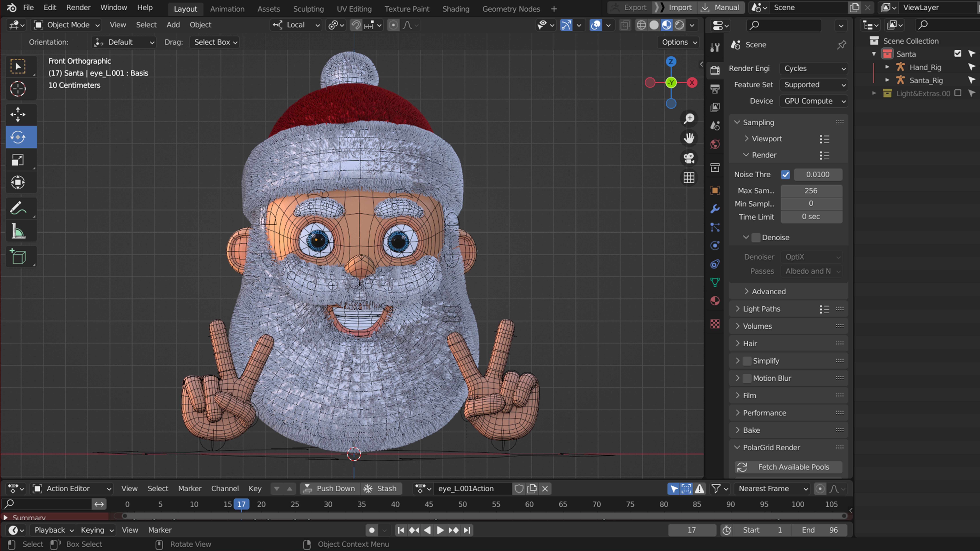Open the viewport Add menu
980x551 pixels.
(x=173, y=25)
